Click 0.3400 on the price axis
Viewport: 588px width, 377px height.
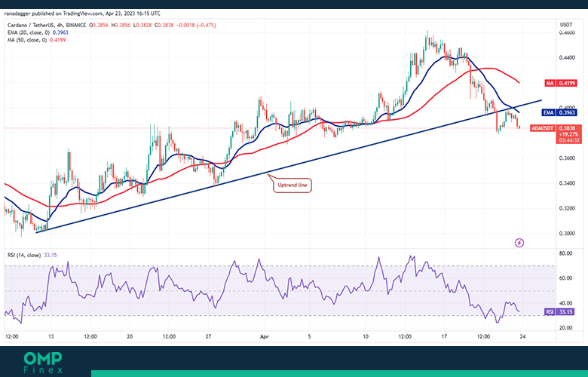click(x=568, y=183)
